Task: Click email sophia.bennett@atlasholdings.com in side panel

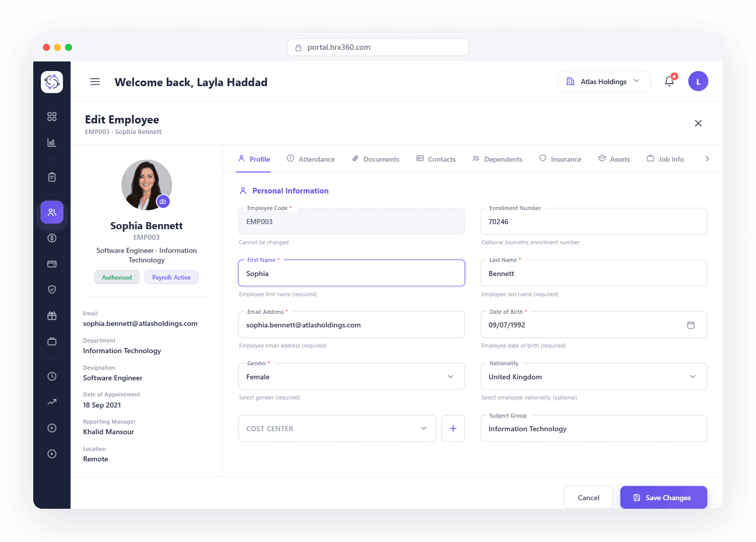Action: (140, 323)
